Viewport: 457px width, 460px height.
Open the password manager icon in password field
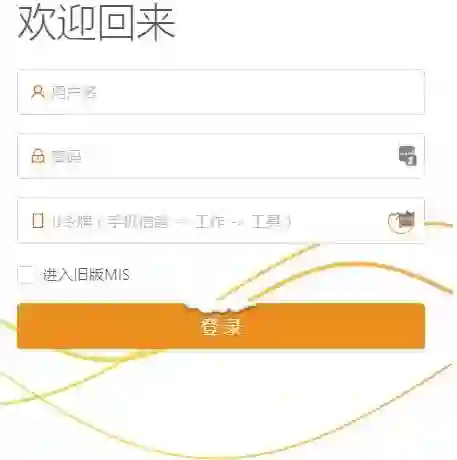point(407,155)
